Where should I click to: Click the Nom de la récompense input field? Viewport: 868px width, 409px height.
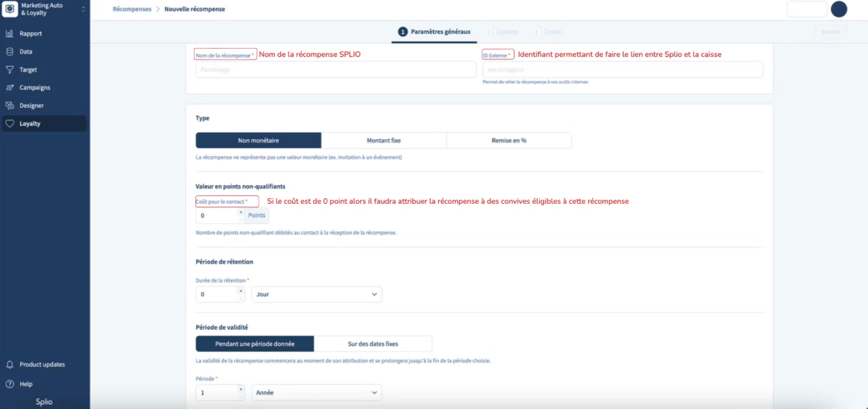click(335, 70)
